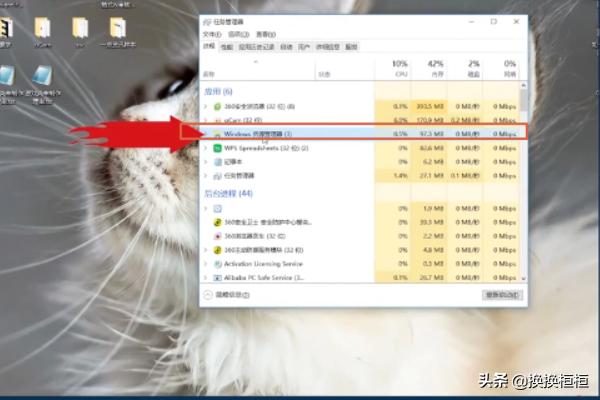The image size is (600, 400).
Task: Click the scrollbar down arrow in process list
Action: (523, 278)
